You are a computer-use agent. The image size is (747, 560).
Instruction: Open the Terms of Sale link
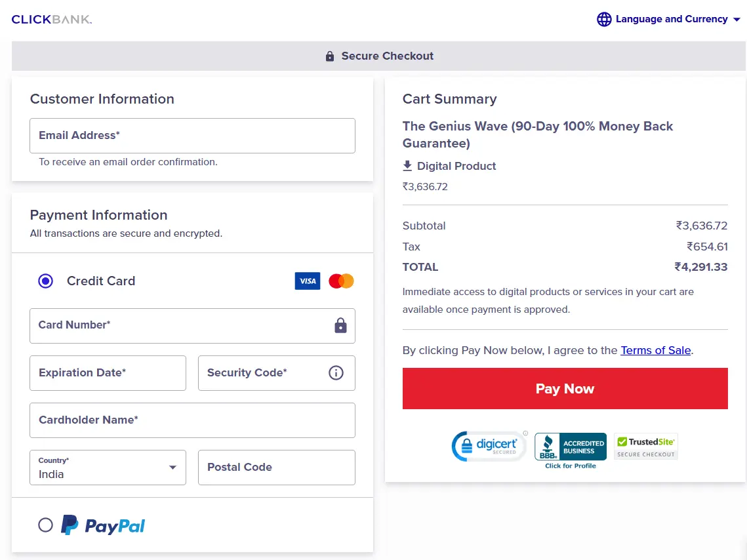point(655,350)
